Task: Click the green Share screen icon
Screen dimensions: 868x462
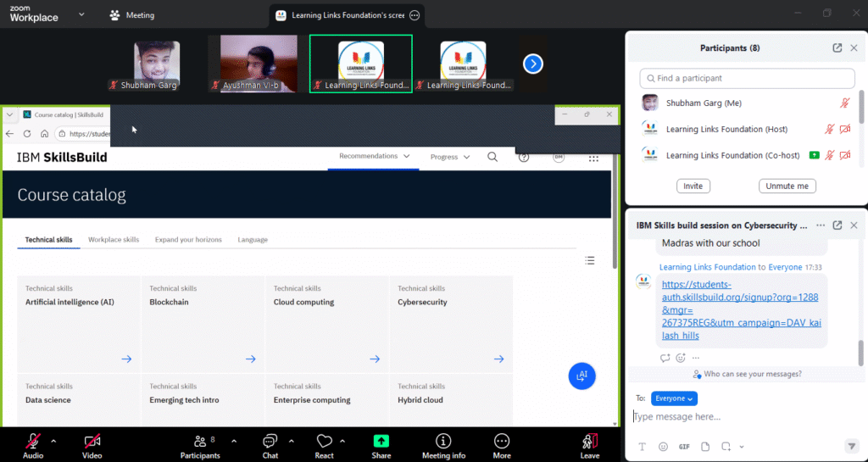Action: (x=381, y=442)
